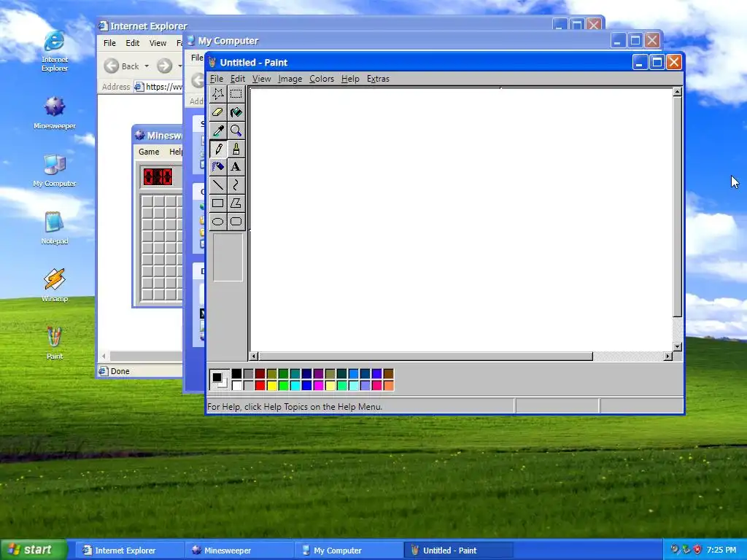Activate the Text tool

tap(236, 167)
